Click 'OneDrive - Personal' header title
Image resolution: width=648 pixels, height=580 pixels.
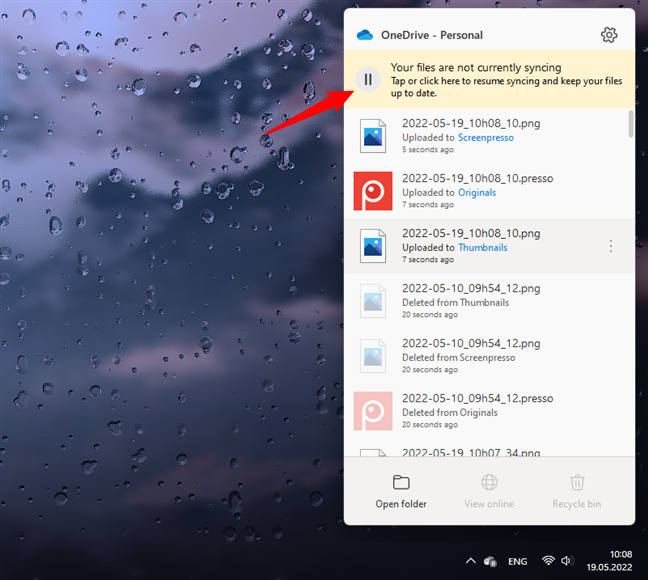[431, 35]
